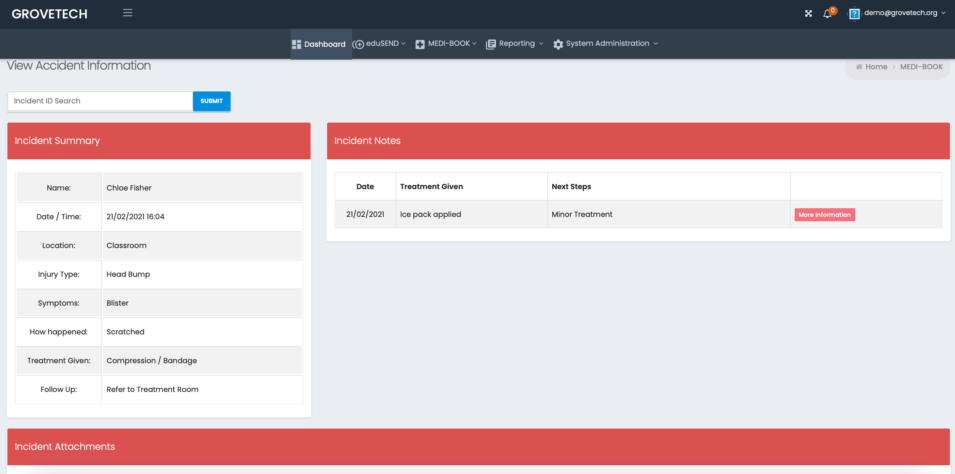Click the eduSEND circular icon
The height and width of the screenshot is (474, 955).
358,44
